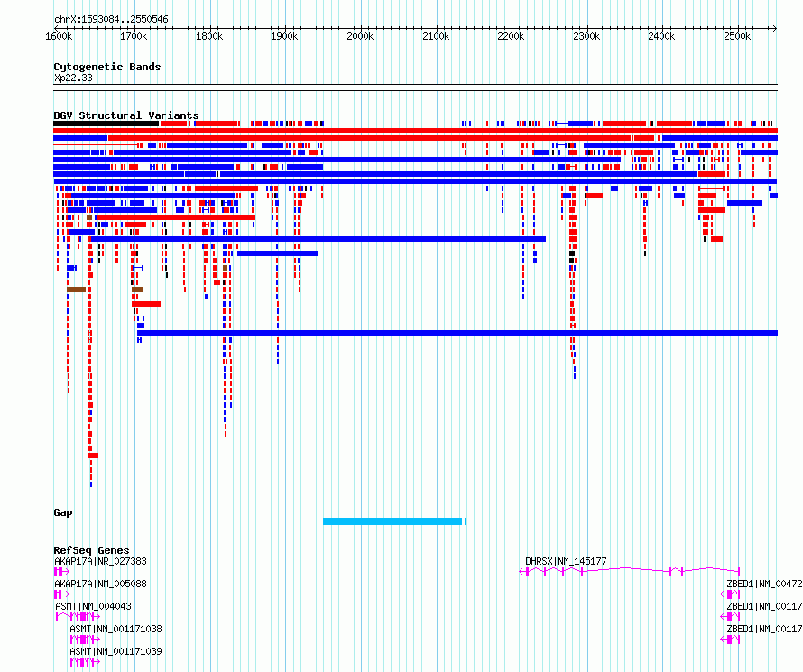Click the short blue variant bar near 1900k

(278, 253)
